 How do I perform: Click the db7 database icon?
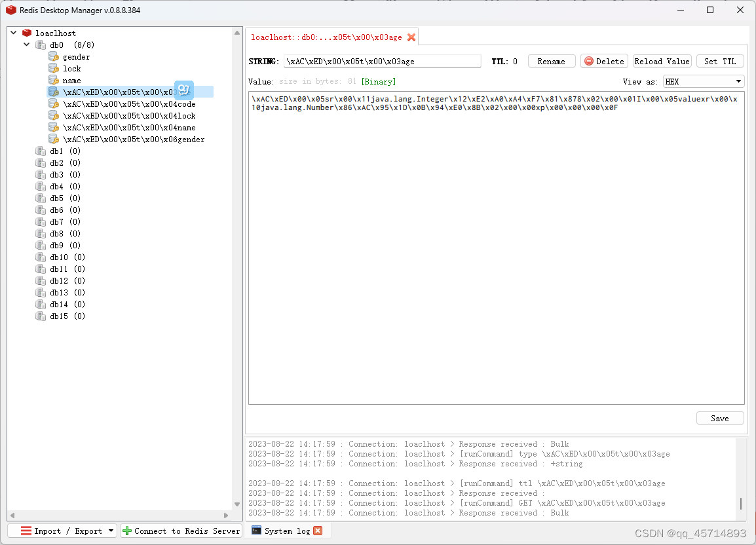(x=41, y=222)
